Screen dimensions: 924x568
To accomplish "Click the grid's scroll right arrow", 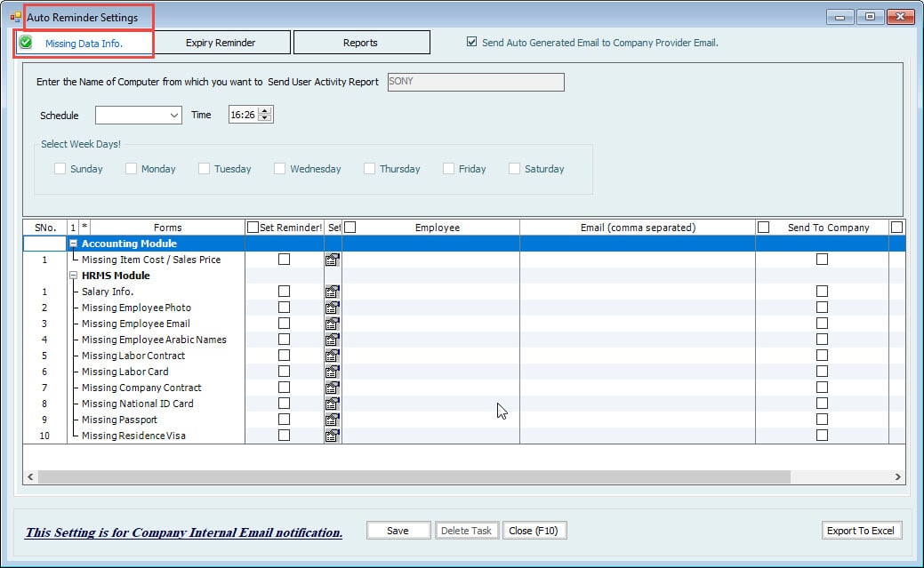I will pyautogui.click(x=897, y=476).
